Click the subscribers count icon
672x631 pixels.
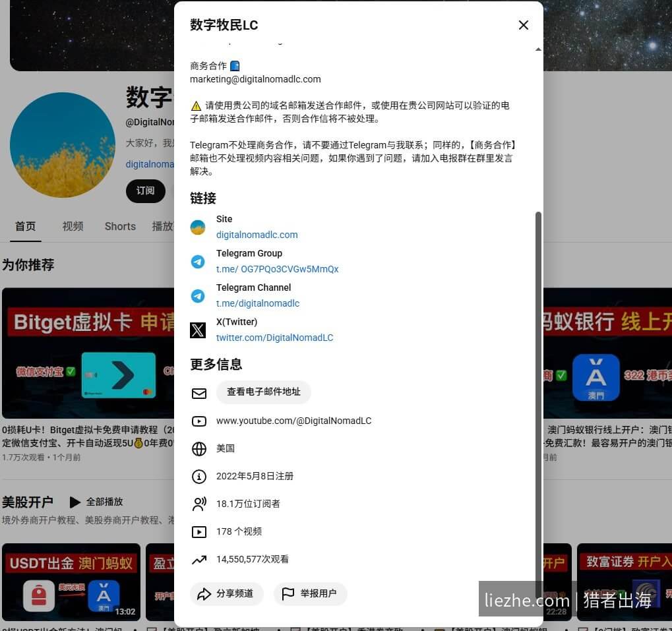pyautogui.click(x=199, y=504)
